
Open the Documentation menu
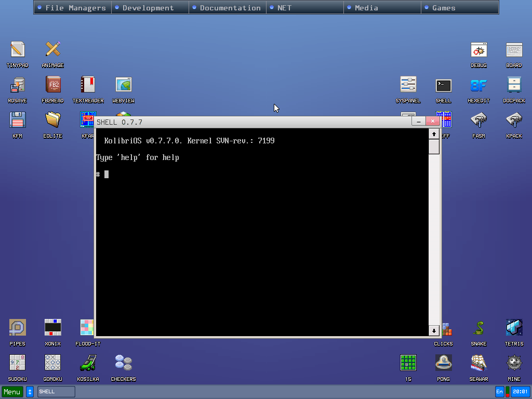click(x=228, y=8)
